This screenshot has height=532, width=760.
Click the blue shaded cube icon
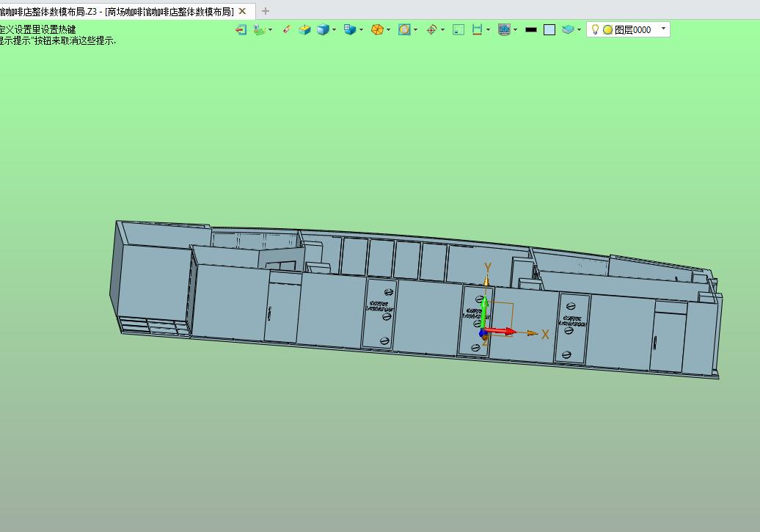(323, 30)
